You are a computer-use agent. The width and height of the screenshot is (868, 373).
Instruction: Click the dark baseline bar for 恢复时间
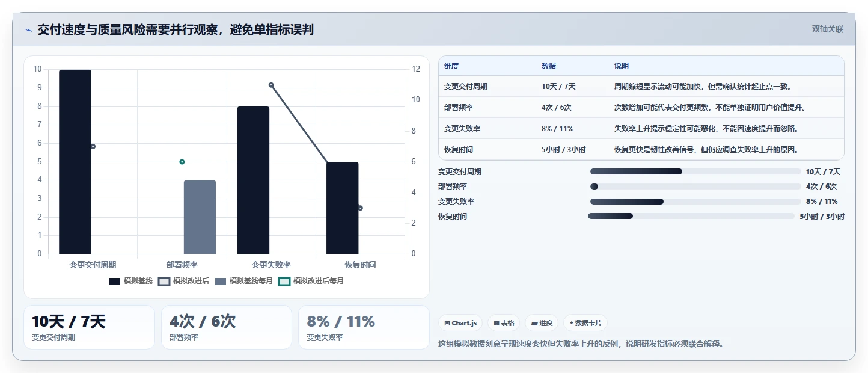343,208
